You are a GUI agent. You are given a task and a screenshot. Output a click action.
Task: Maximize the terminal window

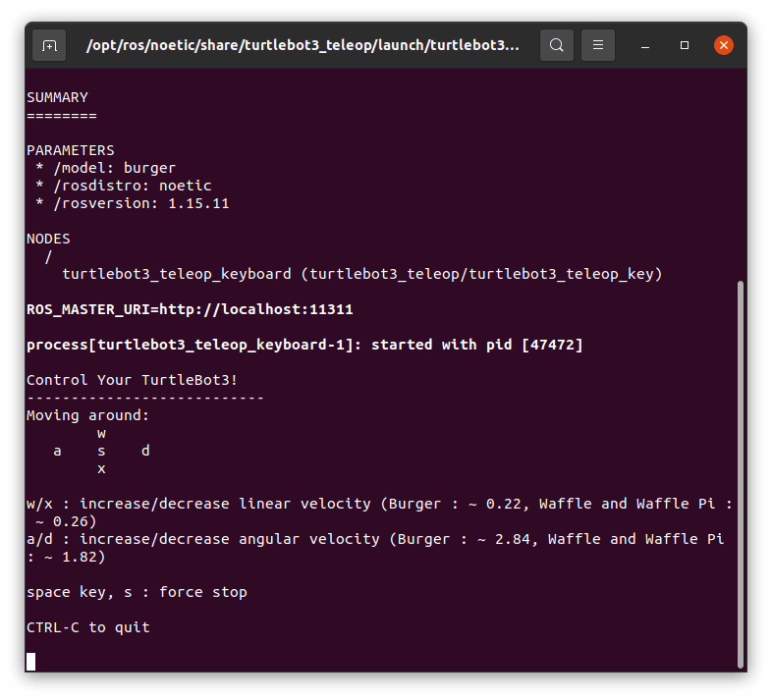pyautogui.click(x=685, y=45)
